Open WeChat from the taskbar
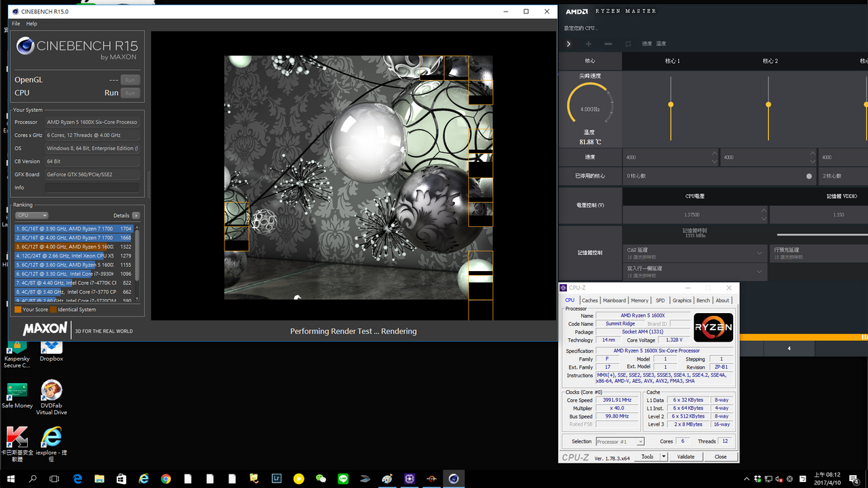This screenshot has height=488, width=868. coord(321,479)
